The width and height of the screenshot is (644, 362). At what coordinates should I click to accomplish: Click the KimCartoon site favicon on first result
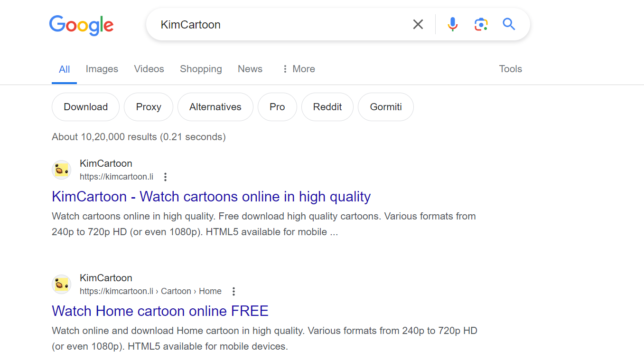(x=61, y=169)
